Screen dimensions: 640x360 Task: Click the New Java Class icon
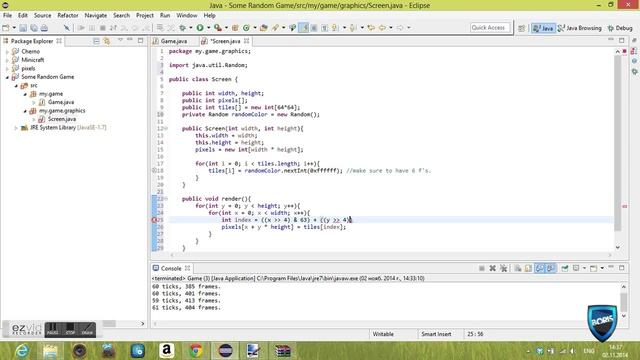tap(246, 28)
